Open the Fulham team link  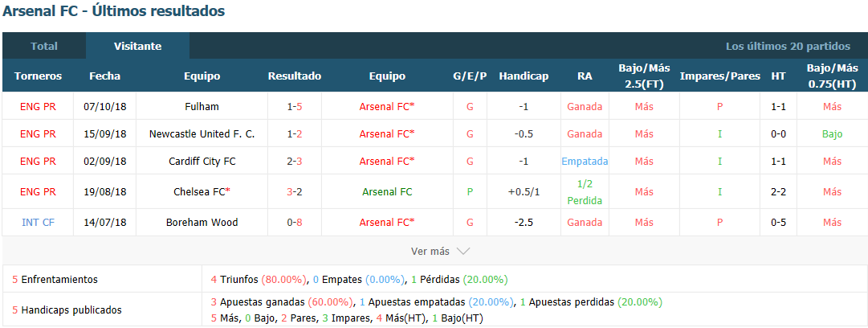point(202,106)
